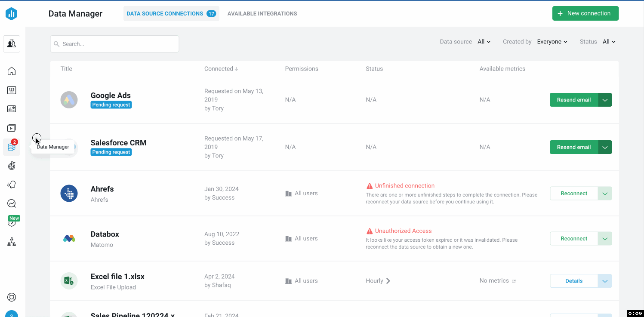Open the Created by Everyone dropdown
The width and height of the screenshot is (644, 317).
tap(552, 42)
